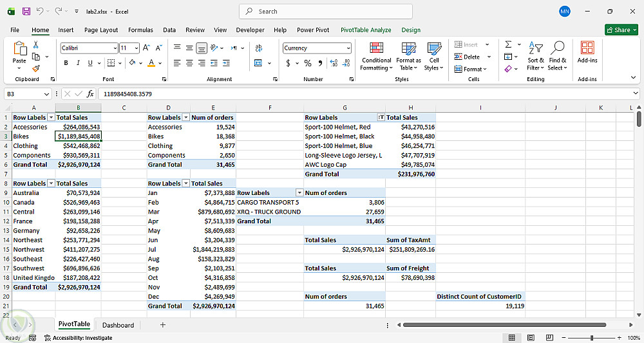Toggle Italic formatting
Screen dimensions: 644x343
pyautogui.click(x=78, y=63)
